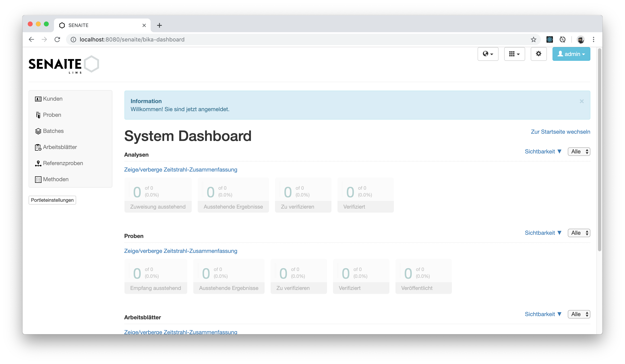Select the SENAITE browser tab
This screenshot has height=364, width=625.
point(102,25)
